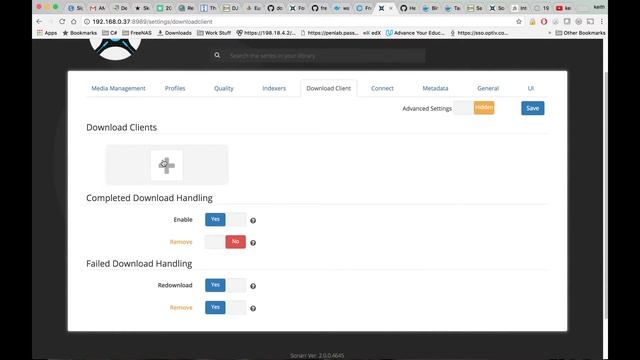This screenshot has width=640, height=360.
Task: Open the Sonarr logo home link
Action: [x=116, y=49]
